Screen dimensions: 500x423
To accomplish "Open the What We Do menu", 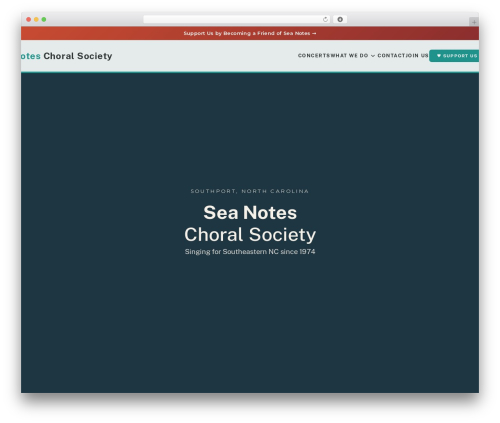I will click(349, 56).
